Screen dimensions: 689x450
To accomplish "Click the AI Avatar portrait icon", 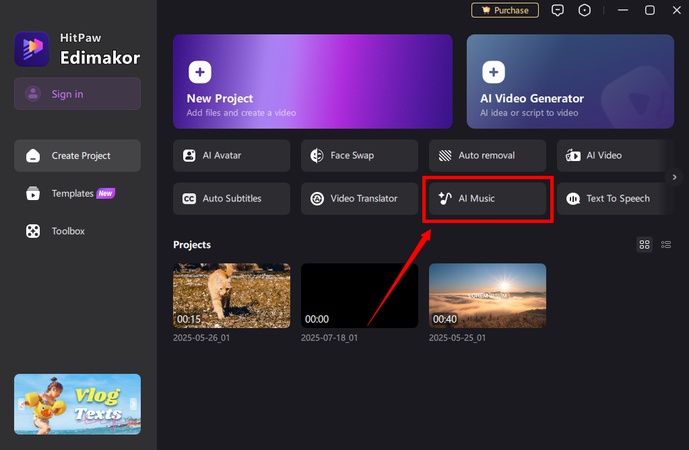I will [189, 156].
